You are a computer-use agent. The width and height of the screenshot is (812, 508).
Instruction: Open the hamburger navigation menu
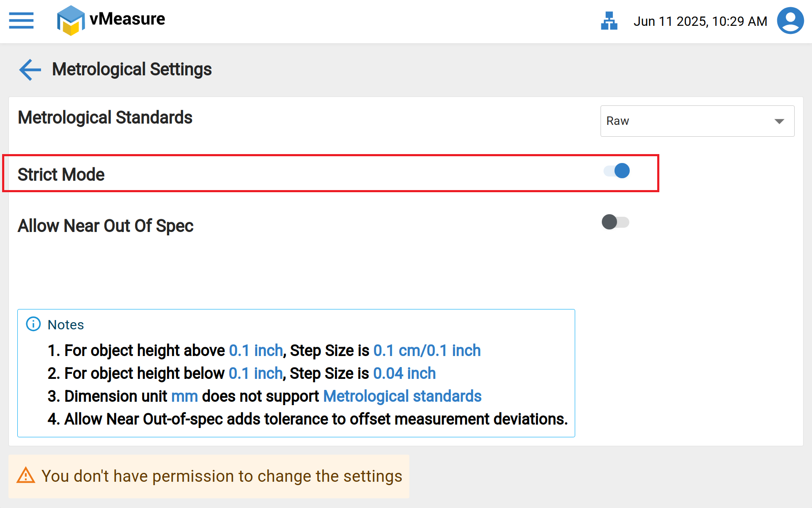(21, 20)
